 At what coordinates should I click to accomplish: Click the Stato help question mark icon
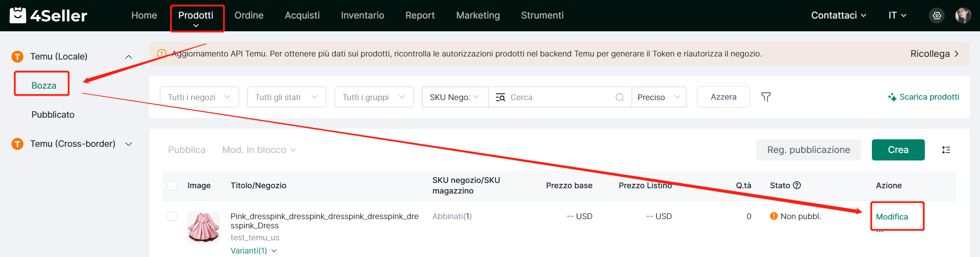797,185
